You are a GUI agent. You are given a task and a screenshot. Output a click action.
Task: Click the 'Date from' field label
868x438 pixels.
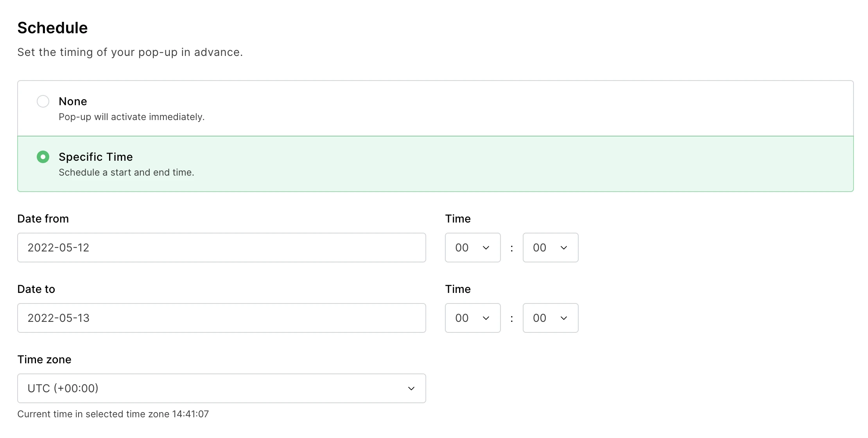pyautogui.click(x=43, y=219)
